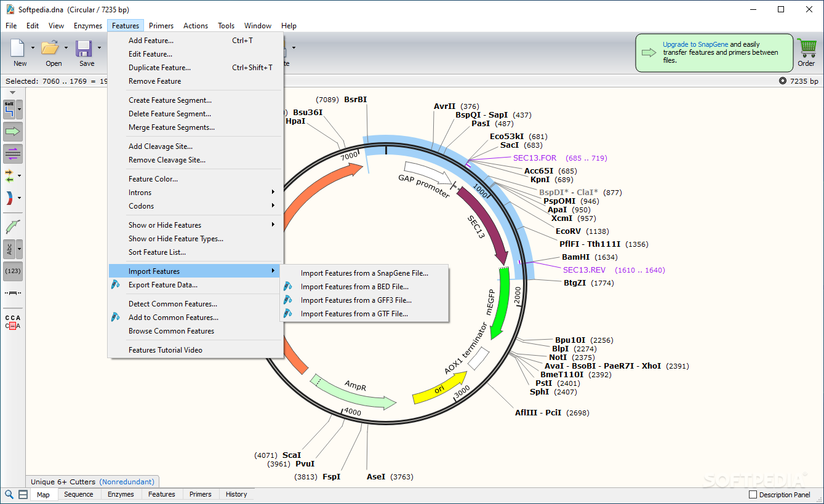Screen dimensions: 824x504
Task: Open the dropdown arrow next to ORF arrows
Action: pyautogui.click(x=20, y=176)
